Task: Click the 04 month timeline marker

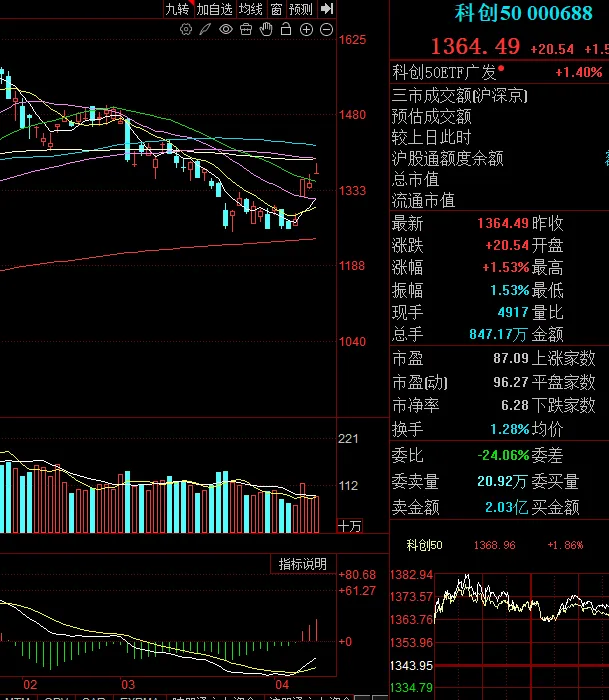Action: click(x=282, y=684)
